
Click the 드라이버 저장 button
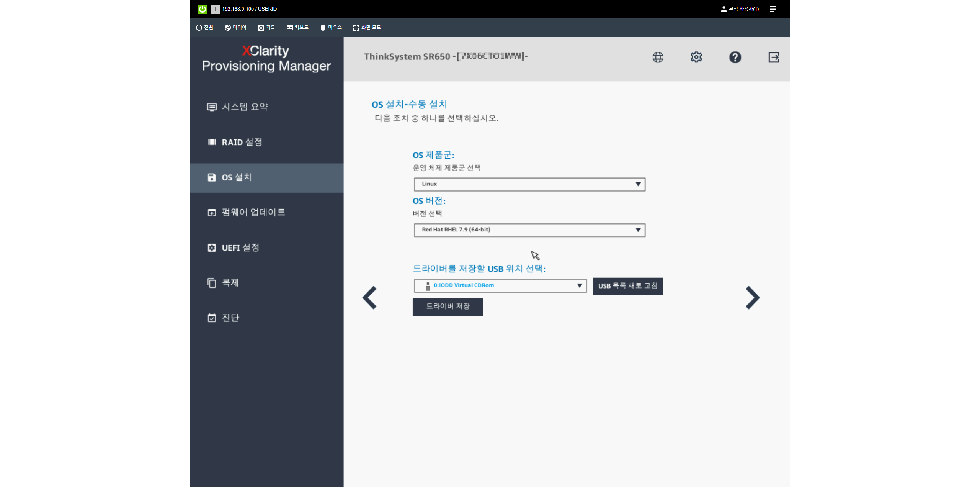pyautogui.click(x=448, y=307)
